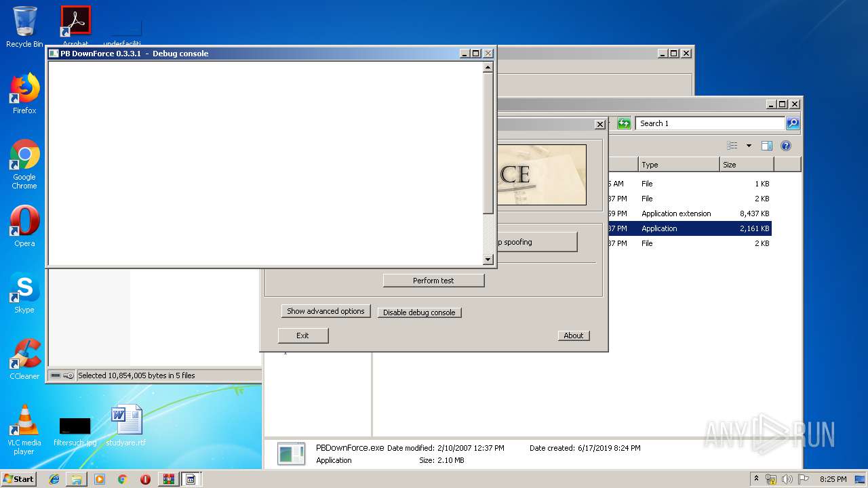Click the Exit button in PB DownForce

pyautogui.click(x=302, y=335)
